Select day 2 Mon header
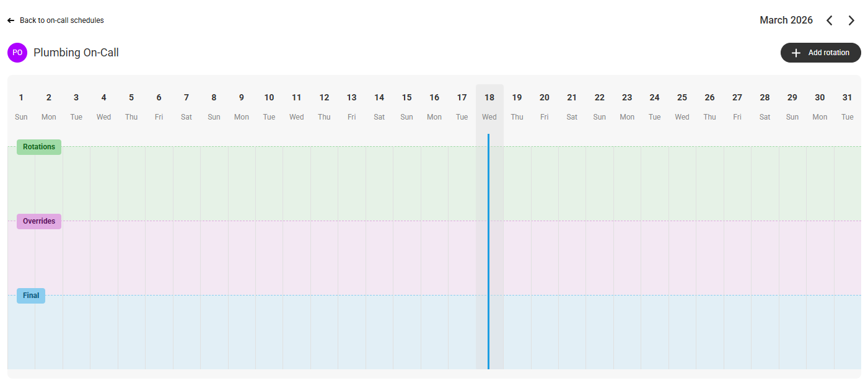 click(49, 107)
